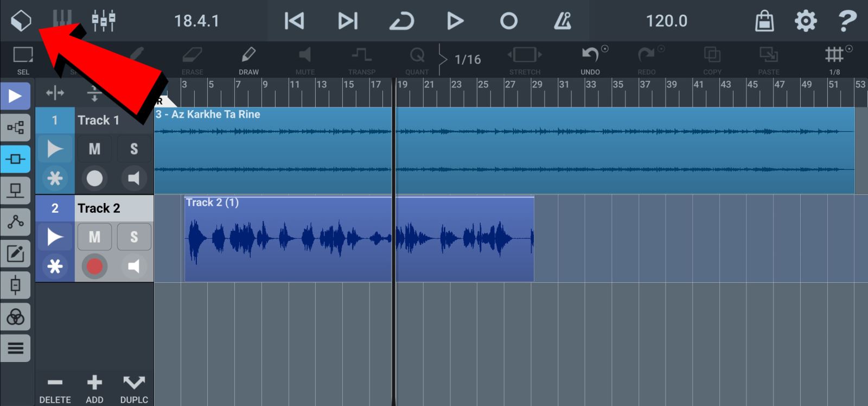Mute Track 2 with M button
This screenshot has height=406, width=868.
94,237
